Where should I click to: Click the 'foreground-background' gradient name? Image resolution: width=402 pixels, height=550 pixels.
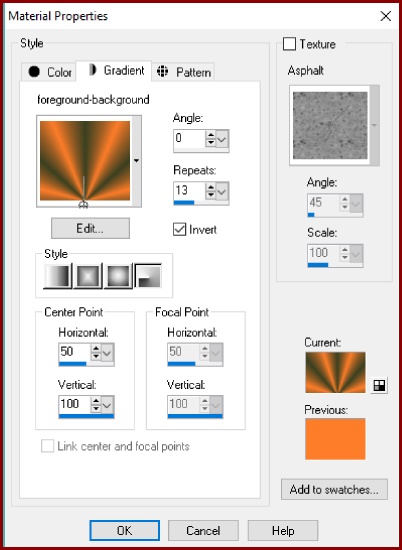(93, 100)
